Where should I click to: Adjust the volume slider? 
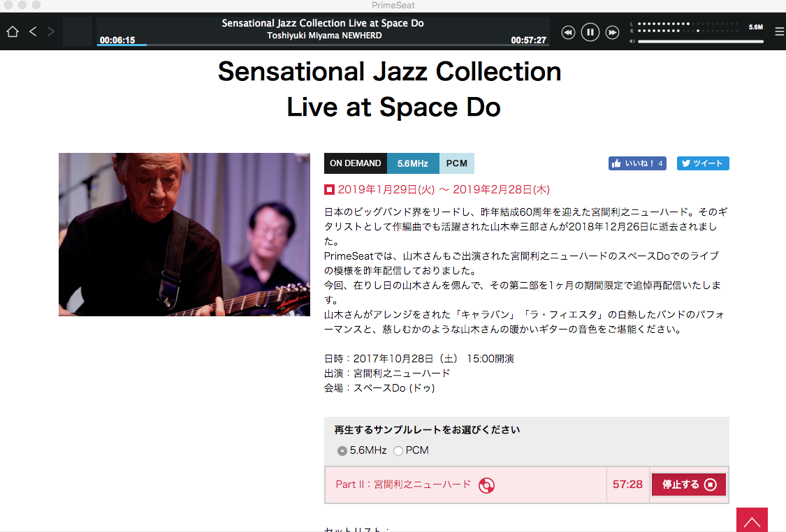(x=700, y=42)
